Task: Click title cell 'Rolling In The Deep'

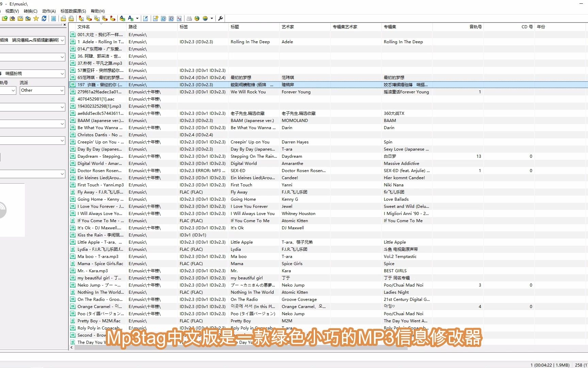Action: pos(250,42)
